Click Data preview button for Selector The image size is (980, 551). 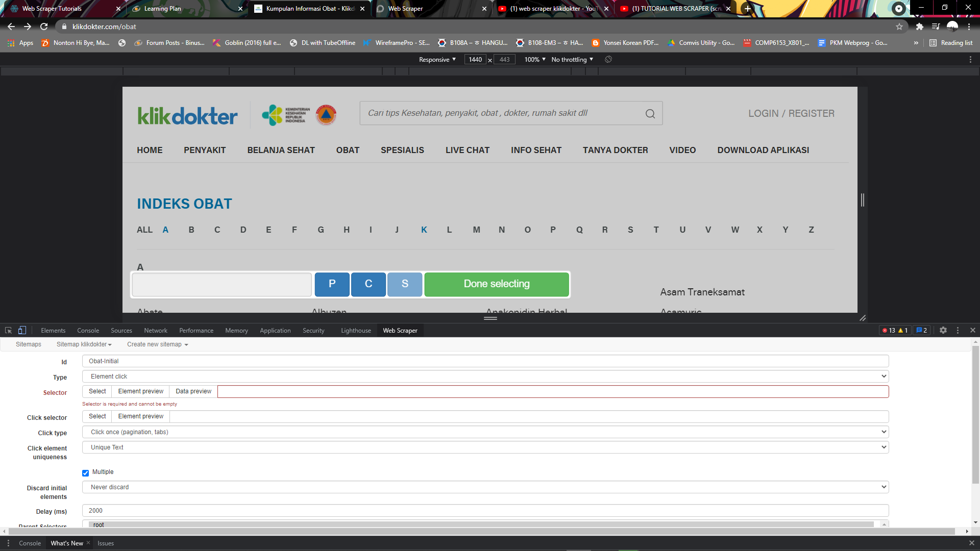click(x=193, y=391)
